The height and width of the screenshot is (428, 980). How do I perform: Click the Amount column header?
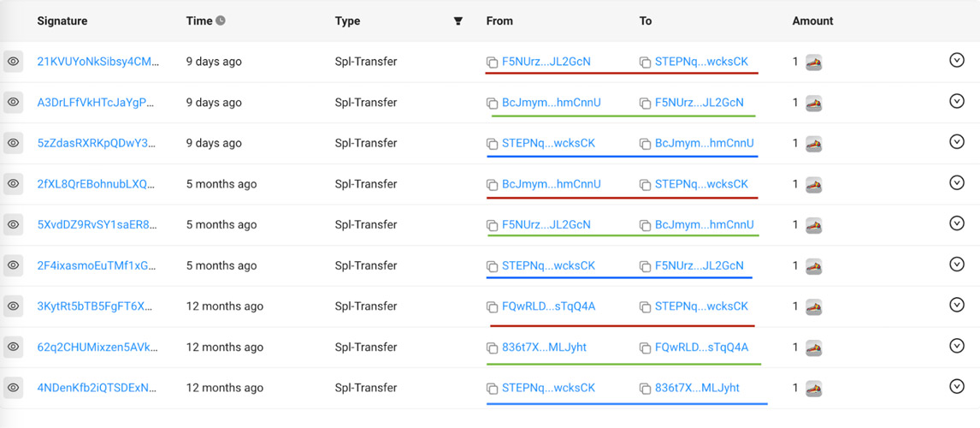(812, 21)
